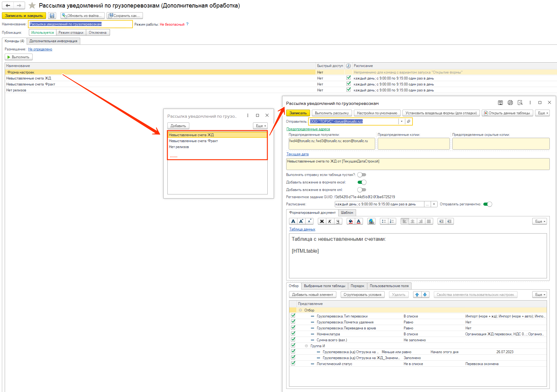Increase the font size in the editor toolbar
The height and width of the screenshot is (392, 557).
301,221
